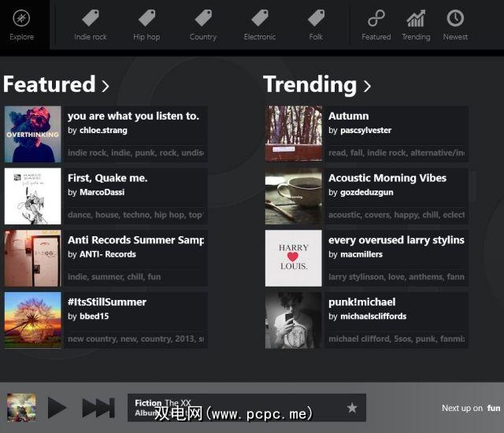Open Newest mixes clock icon

(455, 19)
